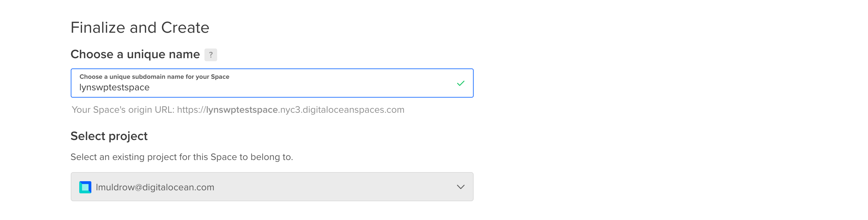The image size is (868, 220).
Task: Click the Space origin URL text
Action: click(238, 110)
